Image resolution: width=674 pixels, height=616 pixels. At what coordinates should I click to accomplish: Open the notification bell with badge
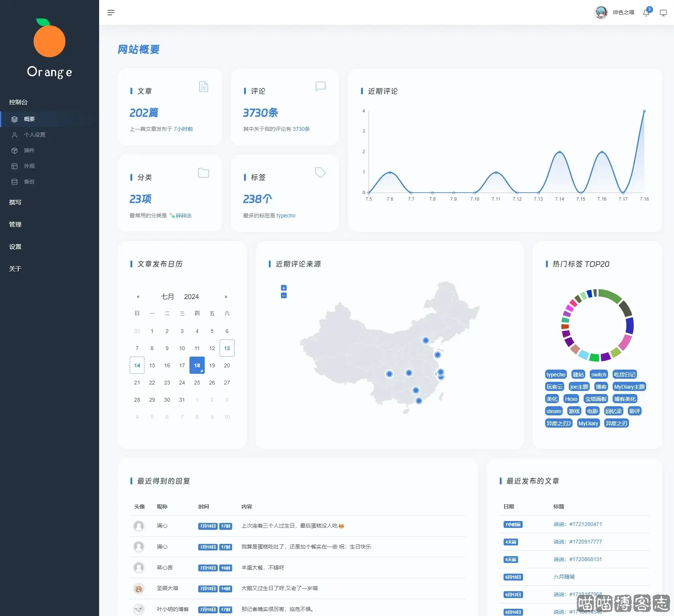tap(646, 13)
